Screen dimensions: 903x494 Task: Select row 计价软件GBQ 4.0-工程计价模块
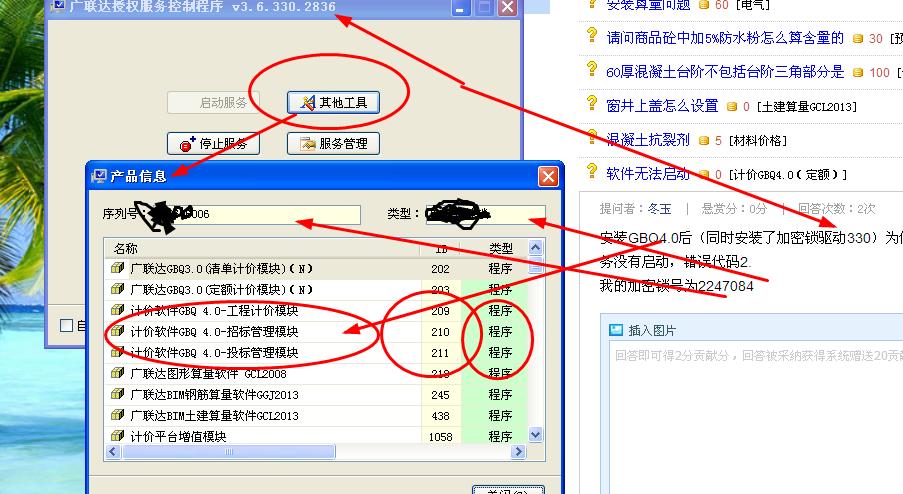(x=317, y=311)
